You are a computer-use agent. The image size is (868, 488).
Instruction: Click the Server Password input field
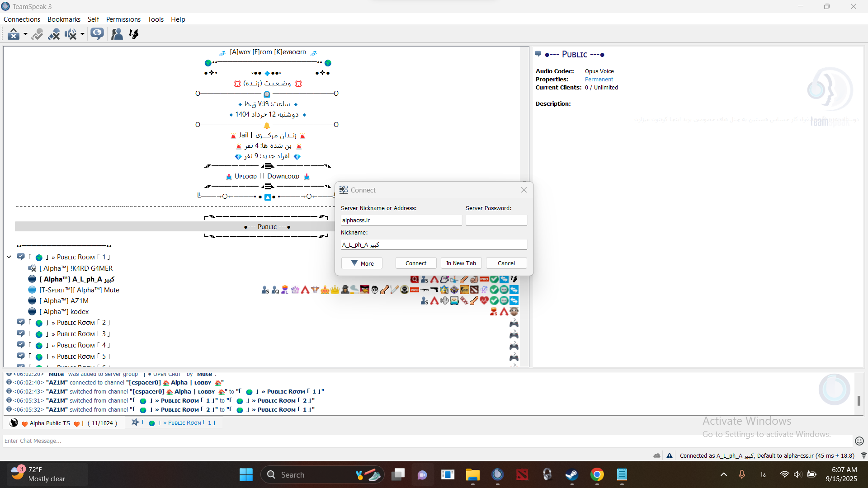[496, 221]
